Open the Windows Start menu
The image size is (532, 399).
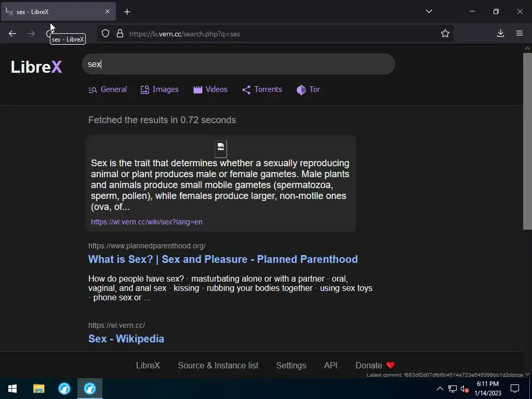(12, 389)
